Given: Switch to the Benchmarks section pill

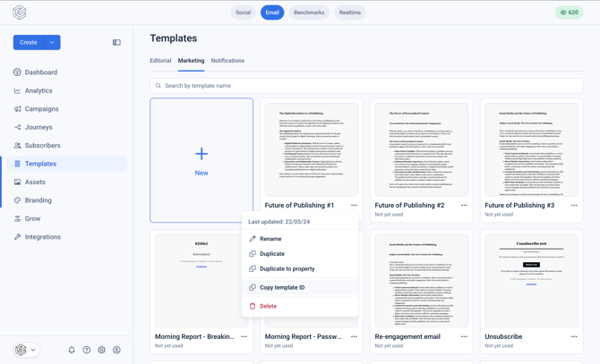Looking at the screenshot, I should 309,13.
